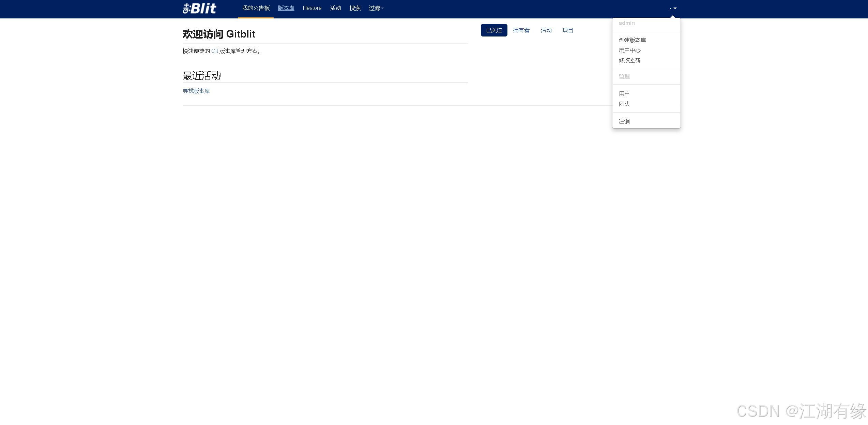Select the 已关注 tab
Screen dimensions: 868x425
[494, 30]
